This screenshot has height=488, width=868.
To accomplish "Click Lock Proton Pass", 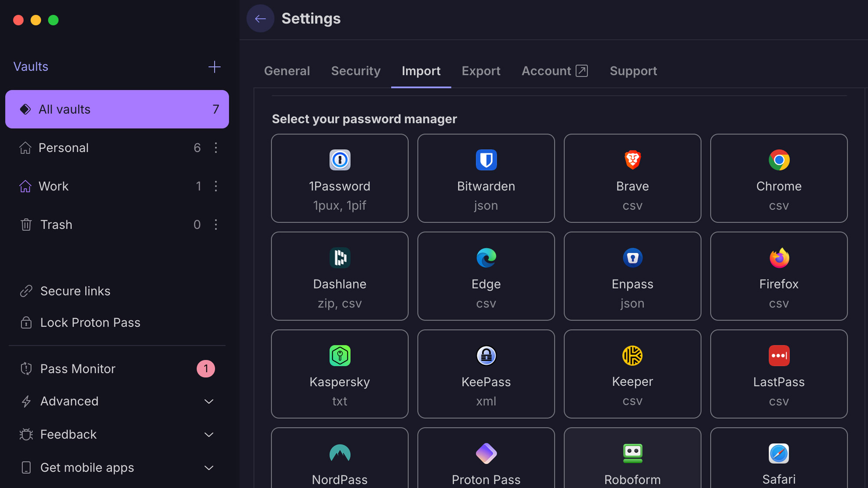I will coord(90,323).
